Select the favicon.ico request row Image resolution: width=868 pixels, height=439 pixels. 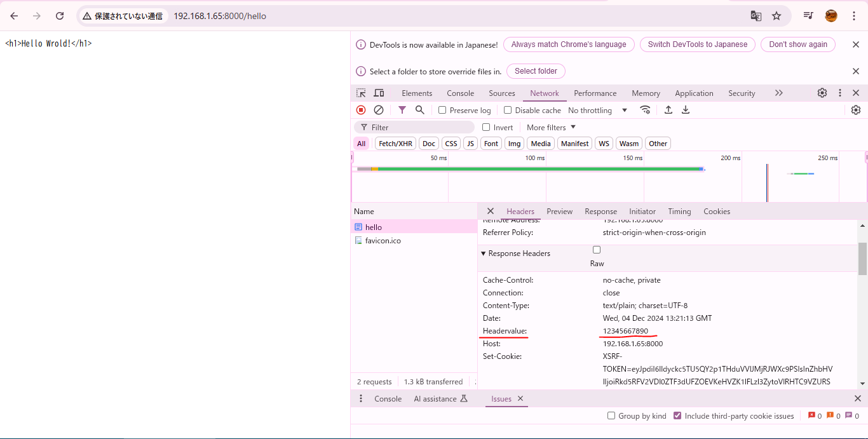(x=414, y=240)
